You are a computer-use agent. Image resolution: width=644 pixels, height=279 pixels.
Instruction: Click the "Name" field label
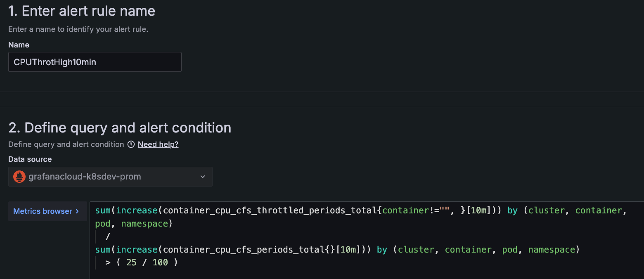pyautogui.click(x=19, y=45)
